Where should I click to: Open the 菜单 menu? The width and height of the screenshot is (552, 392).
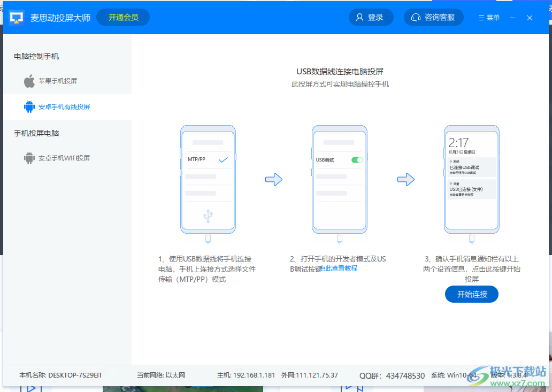coord(488,17)
